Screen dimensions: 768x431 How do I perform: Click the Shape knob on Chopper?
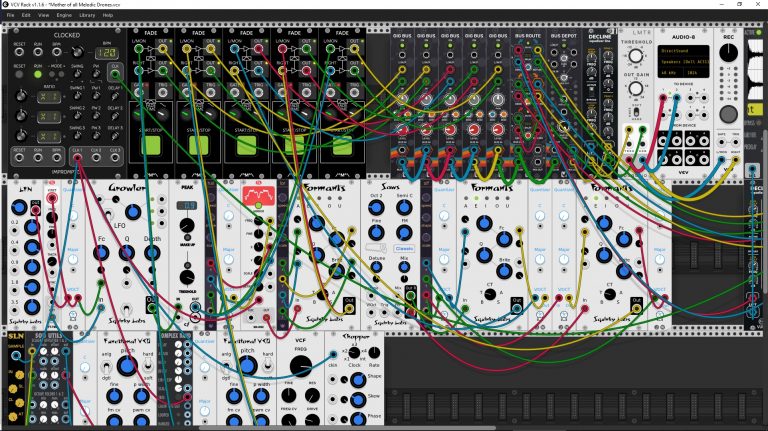tap(358, 379)
